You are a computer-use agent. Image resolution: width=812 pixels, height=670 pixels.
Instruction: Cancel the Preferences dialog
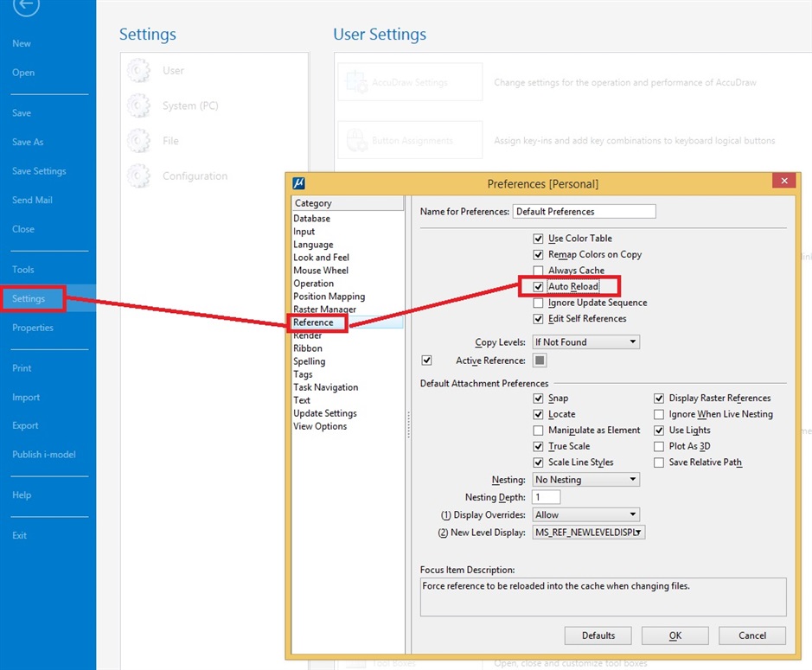pyautogui.click(x=752, y=635)
